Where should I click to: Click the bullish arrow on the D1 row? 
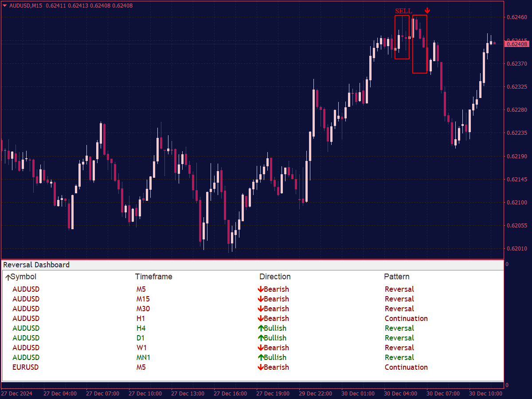[261, 338]
